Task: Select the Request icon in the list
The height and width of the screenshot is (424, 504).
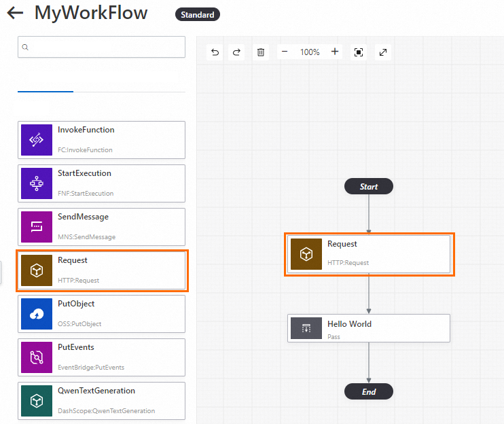Action: 37,270
